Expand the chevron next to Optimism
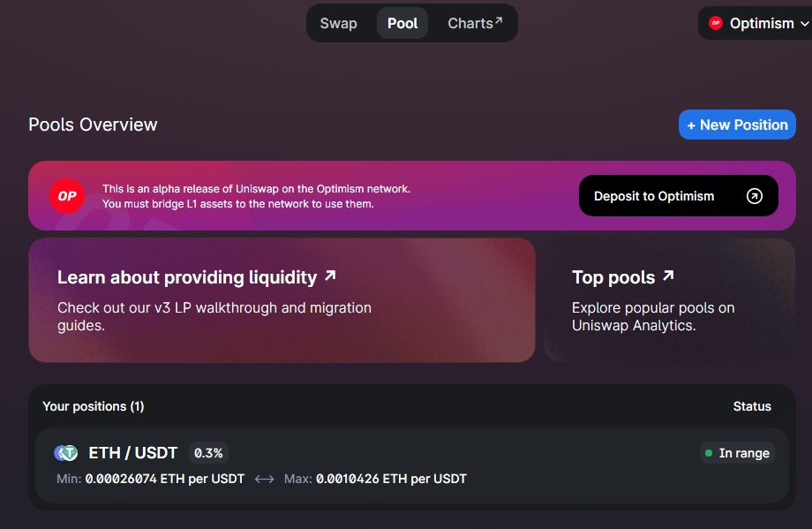 (x=804, y=24)
